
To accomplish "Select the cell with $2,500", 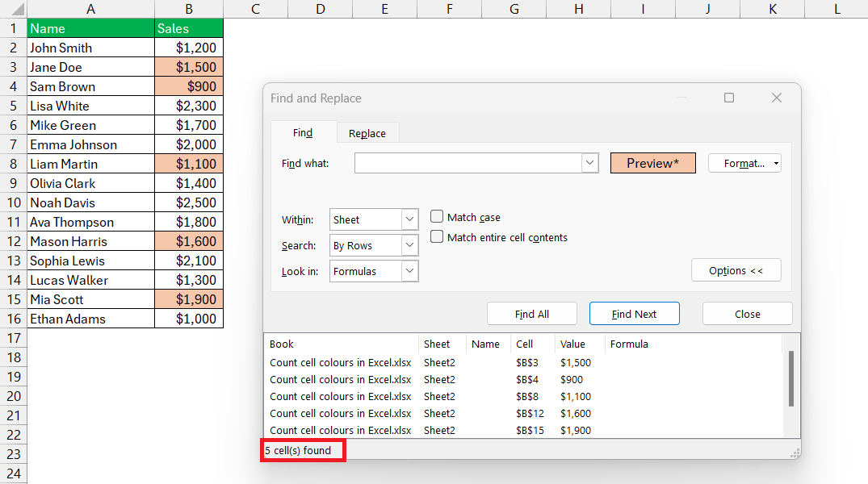I will 189,202.
